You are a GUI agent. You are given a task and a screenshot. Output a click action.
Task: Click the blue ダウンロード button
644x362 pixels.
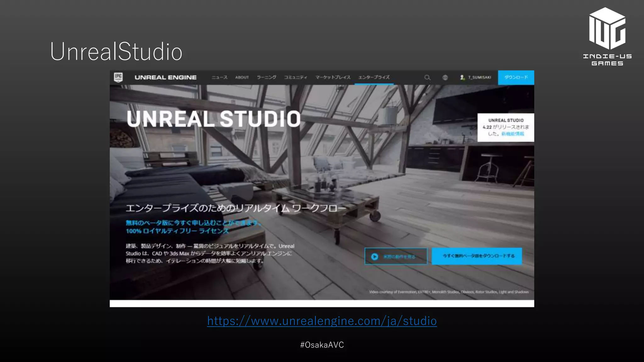[x=516, y=77]
